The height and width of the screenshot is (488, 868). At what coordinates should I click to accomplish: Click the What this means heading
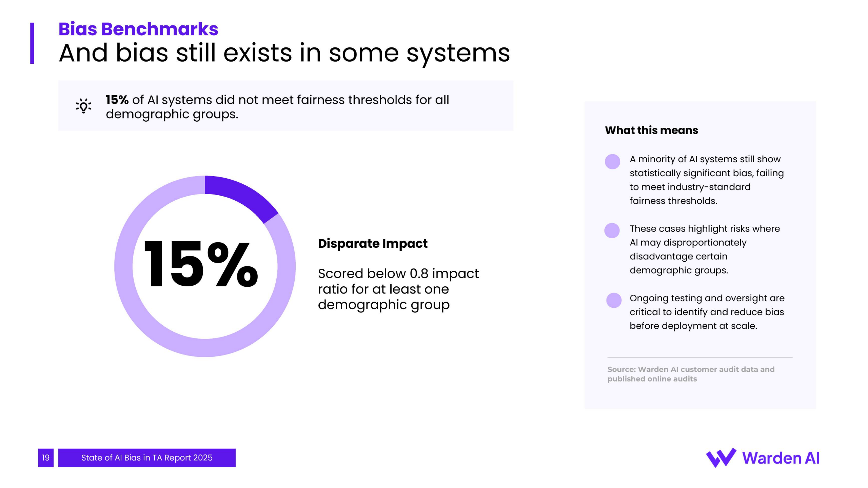pyautogui.click(x=651, y=130)
